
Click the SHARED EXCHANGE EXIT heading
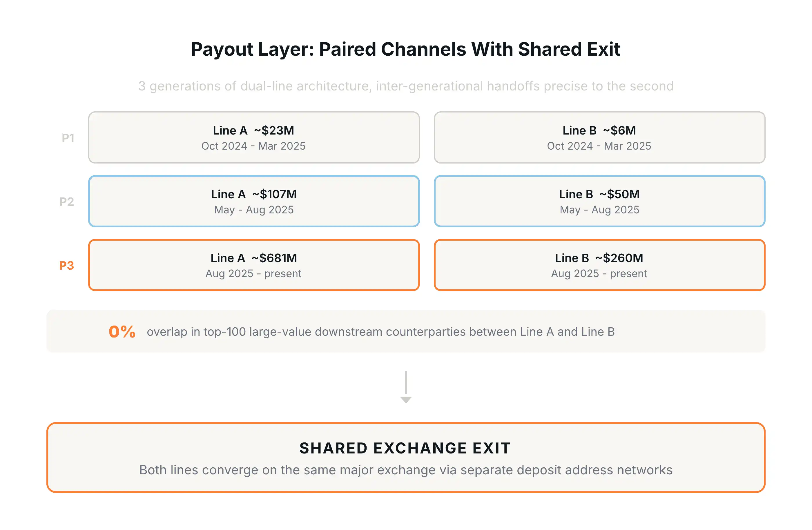click(x=405, y=448)
